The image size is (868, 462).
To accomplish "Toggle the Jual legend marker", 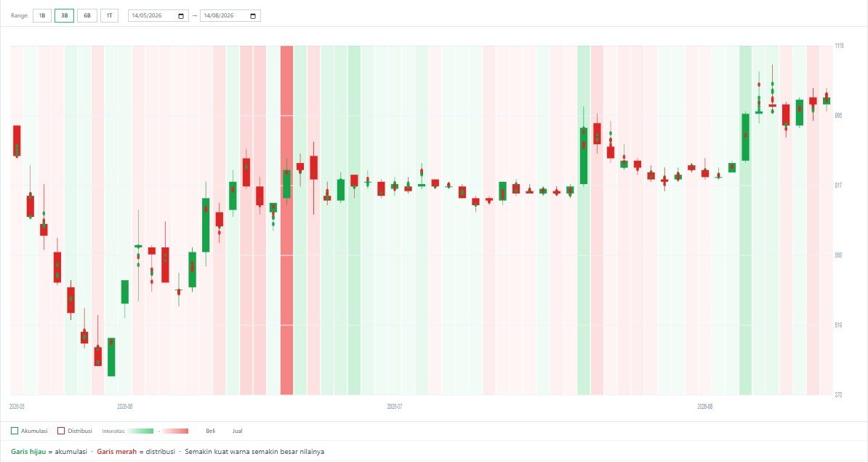I will pos(237,431).
